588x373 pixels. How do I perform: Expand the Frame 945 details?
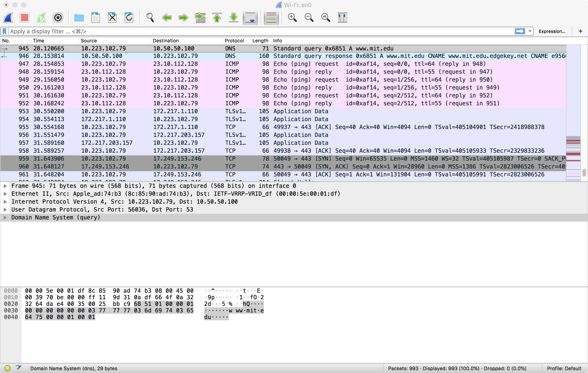5,186
